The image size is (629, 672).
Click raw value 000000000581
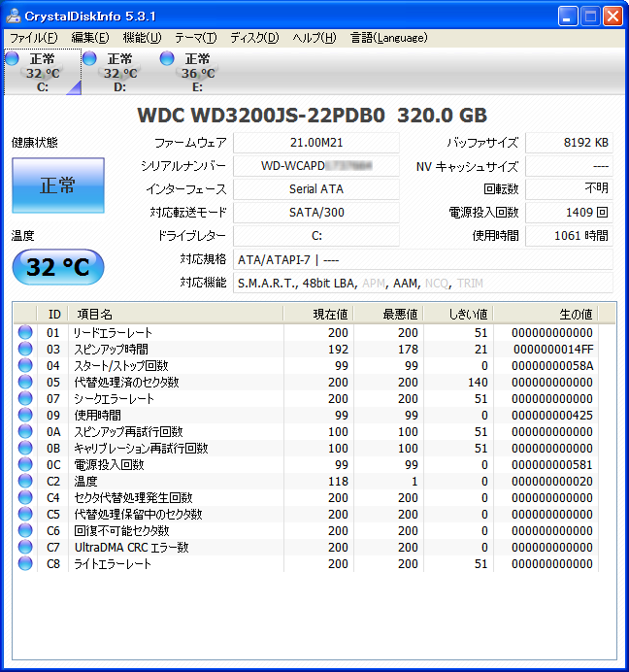click(552, 465)
